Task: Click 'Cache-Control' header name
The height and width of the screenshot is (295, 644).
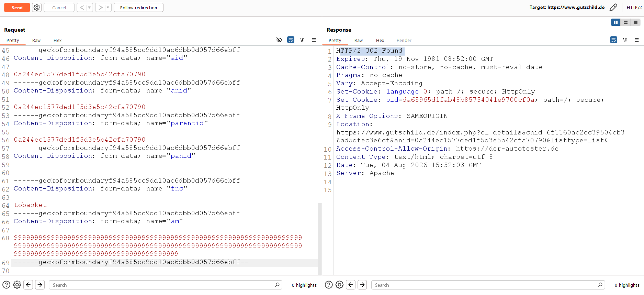Action: (363, 67)
